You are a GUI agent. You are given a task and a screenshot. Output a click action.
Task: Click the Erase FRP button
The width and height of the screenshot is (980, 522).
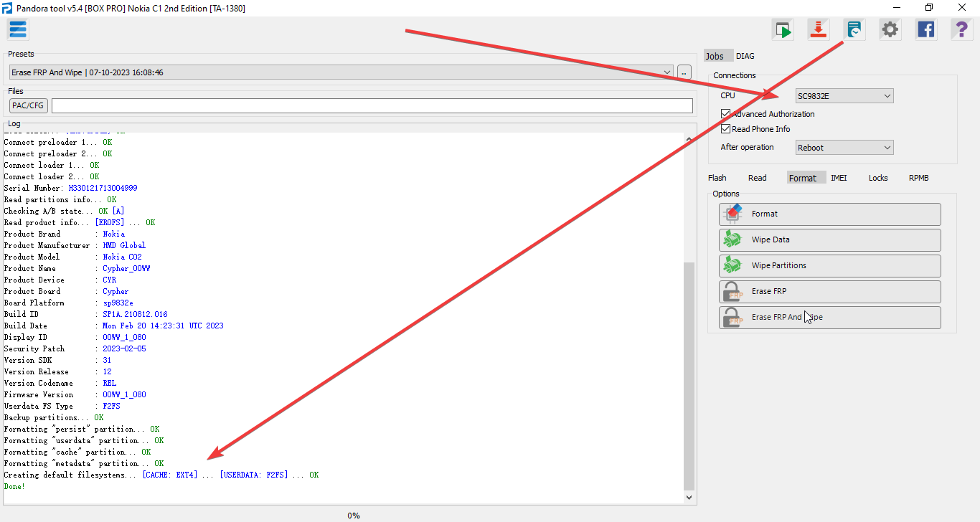click(x=830, y=291)
